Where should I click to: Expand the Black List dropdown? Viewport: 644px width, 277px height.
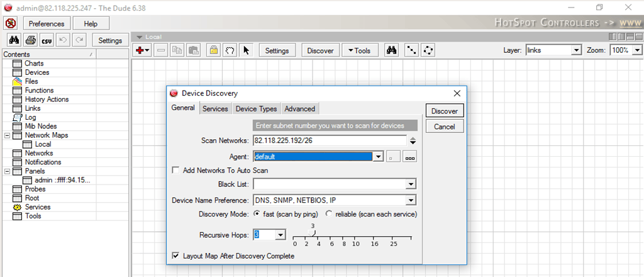(411, 184)
